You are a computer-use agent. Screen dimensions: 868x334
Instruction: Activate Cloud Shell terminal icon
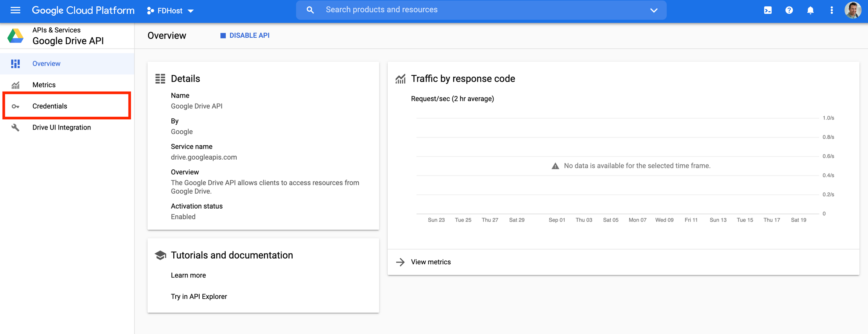[x=768, y=11]
